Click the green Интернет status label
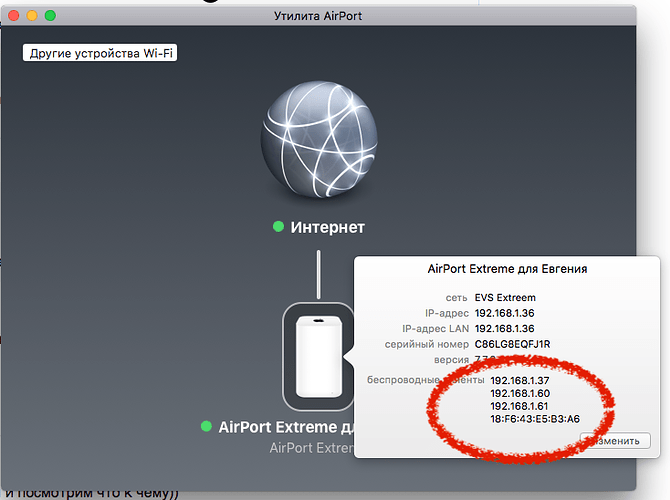This screenshot has height=500, width=670. click(327, 227)
